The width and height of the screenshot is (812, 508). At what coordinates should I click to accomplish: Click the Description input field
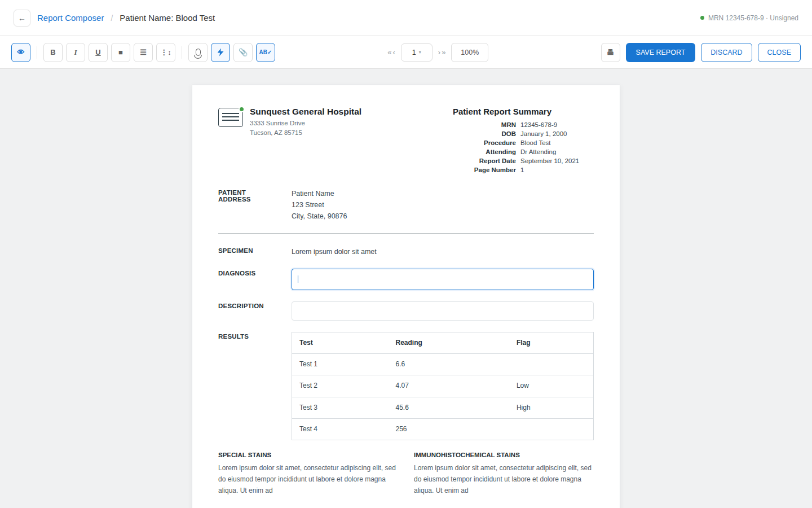pos(443,311)
